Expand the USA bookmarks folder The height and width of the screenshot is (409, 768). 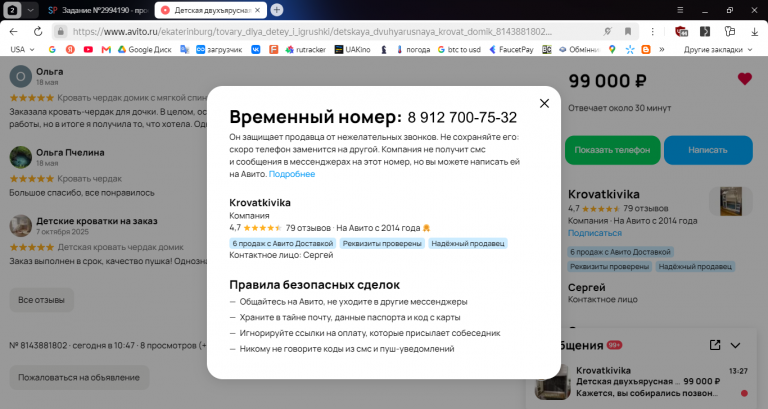pos(23,49)
